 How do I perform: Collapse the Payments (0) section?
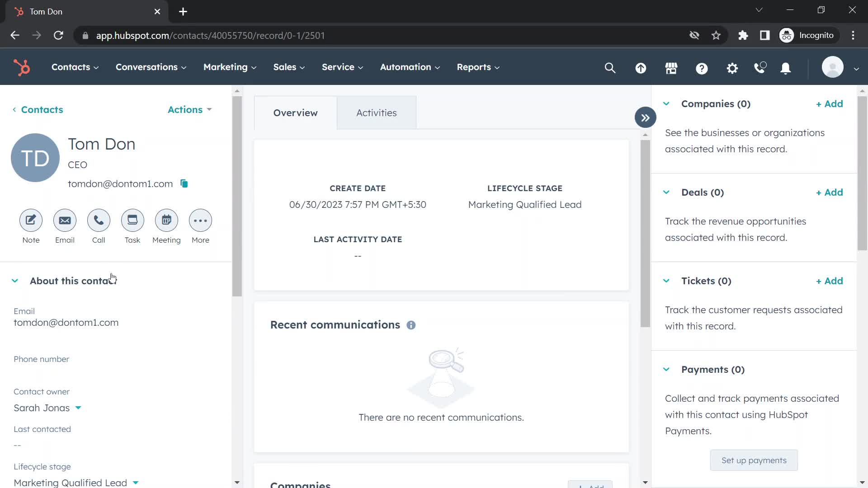666,370
